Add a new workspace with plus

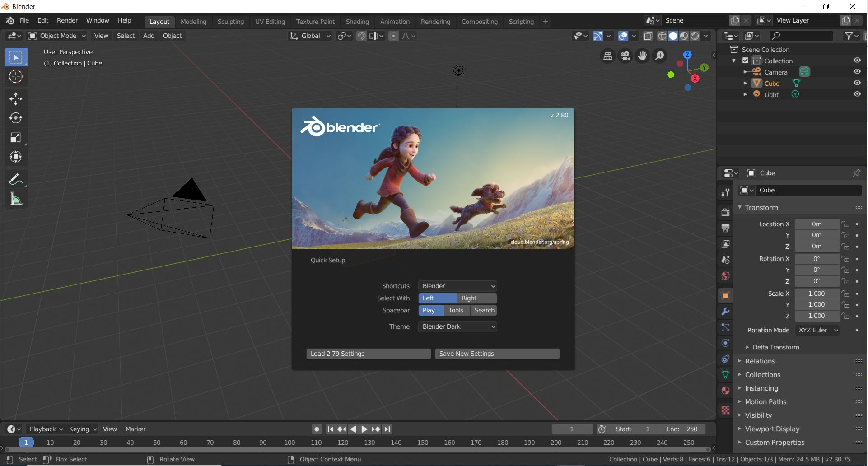coord(545,22)
